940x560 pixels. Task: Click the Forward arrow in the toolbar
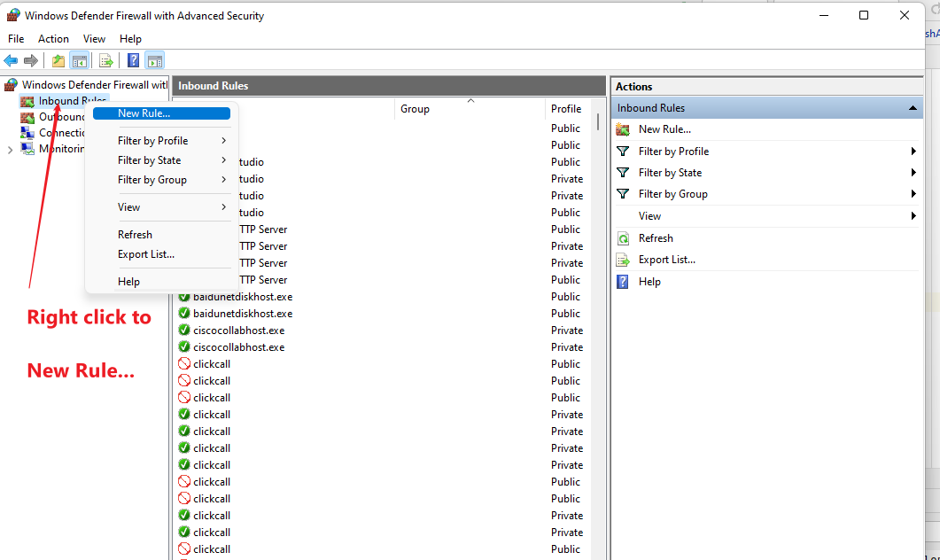[31, 60]
